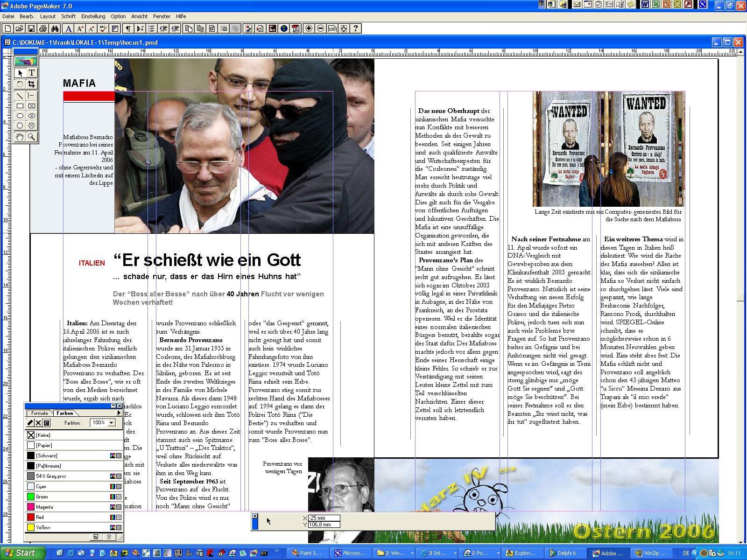Click the Export PDF toolbar icon

pyautogui.click(x=296, y=28)
